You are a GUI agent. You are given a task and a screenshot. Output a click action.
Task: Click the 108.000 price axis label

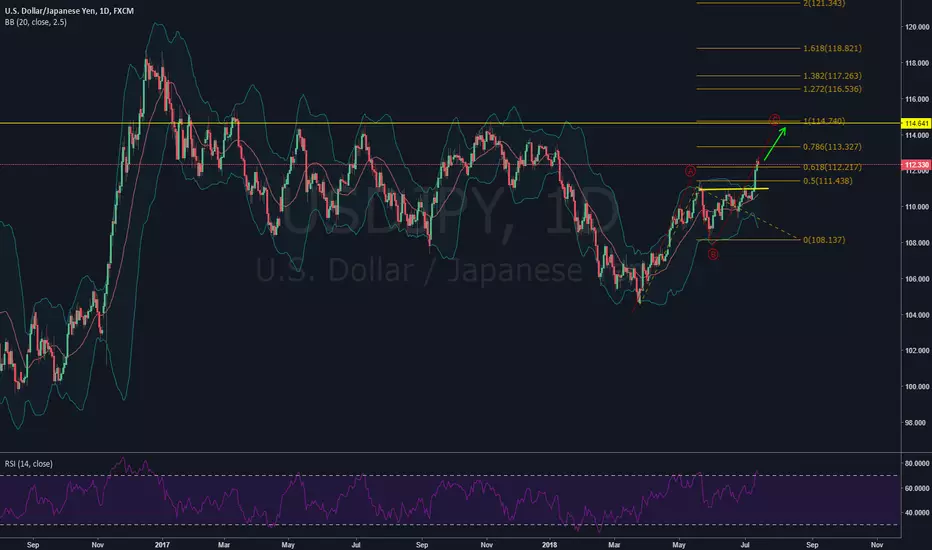point(917,243)
